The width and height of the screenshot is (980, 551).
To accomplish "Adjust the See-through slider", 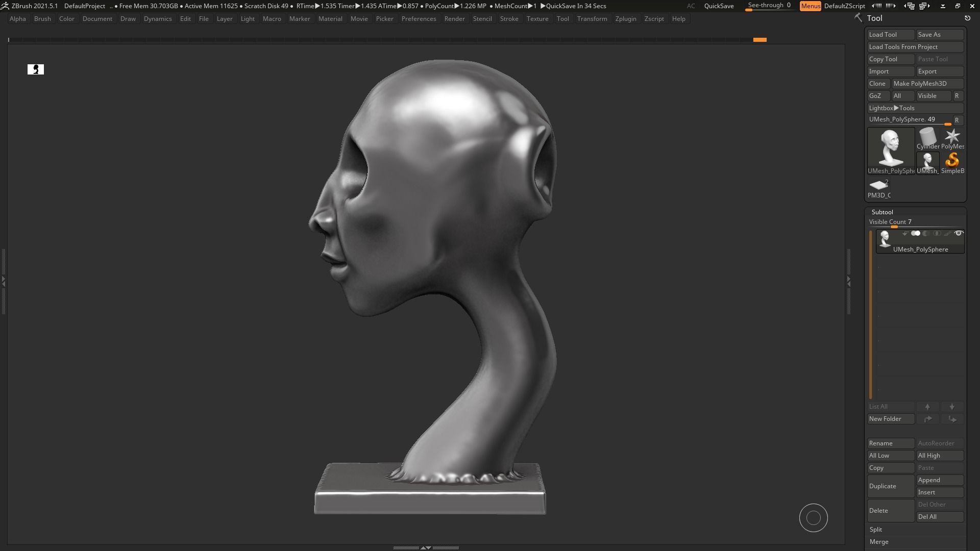I will pyautogui.click(x=770, y=6).
